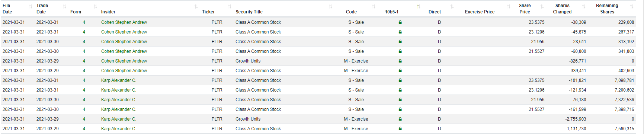Click Form column header text
644x134 pixels.
click(76, 12)
